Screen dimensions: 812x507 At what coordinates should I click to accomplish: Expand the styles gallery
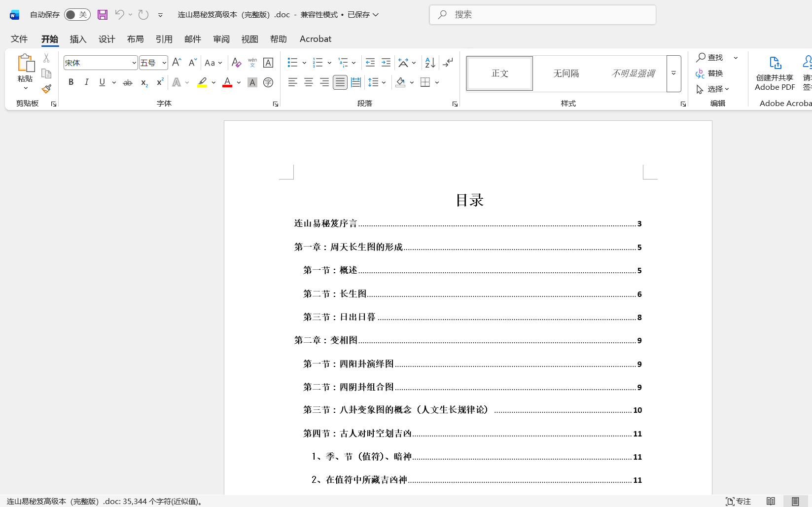point(673,73)
